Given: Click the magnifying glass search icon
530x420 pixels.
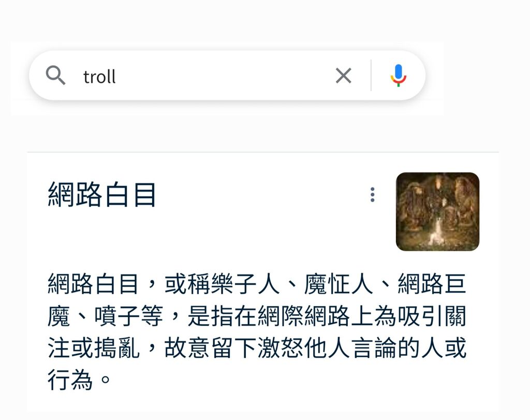Looking at the screenshot, I should [55, 76].
